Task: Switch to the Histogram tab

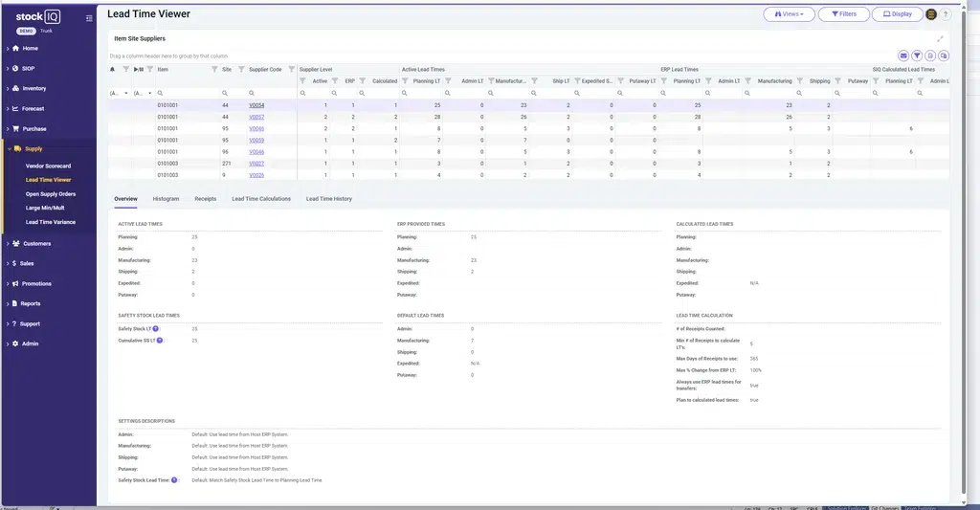Action: (166, 199)
